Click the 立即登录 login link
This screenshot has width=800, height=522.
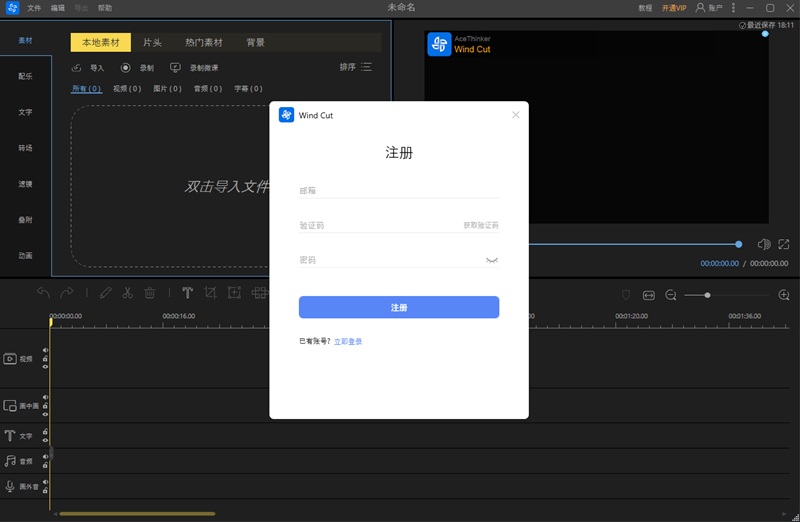(x=348, y=341)
